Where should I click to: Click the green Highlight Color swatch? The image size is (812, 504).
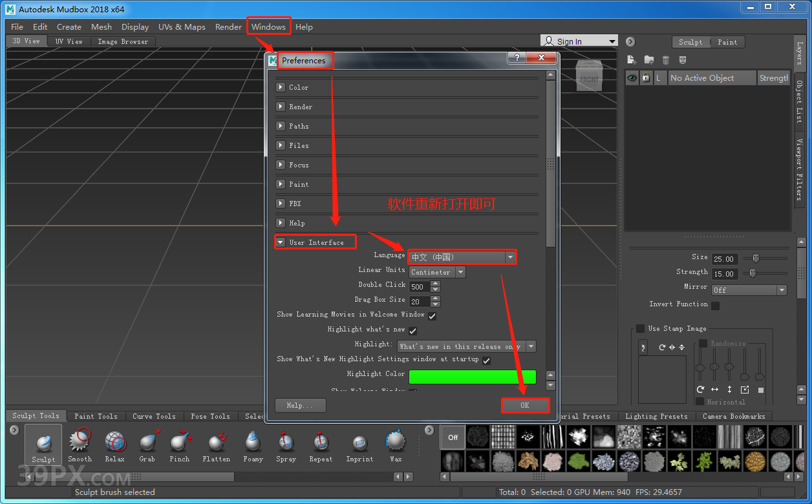[x=473, y=376]
